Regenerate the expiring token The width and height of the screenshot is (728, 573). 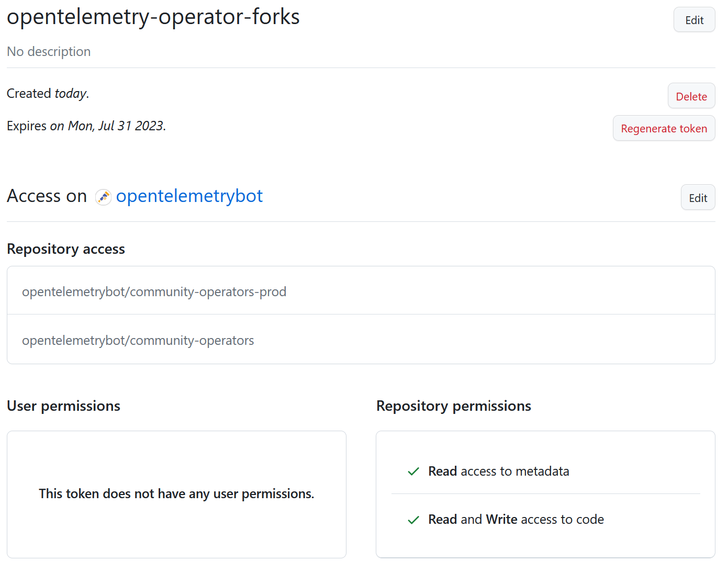tap(664, 128)
